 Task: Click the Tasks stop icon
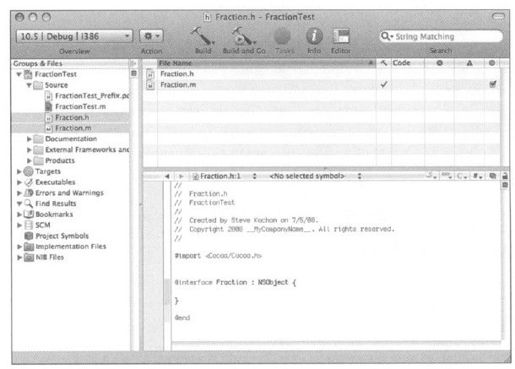tap(283, 36)
